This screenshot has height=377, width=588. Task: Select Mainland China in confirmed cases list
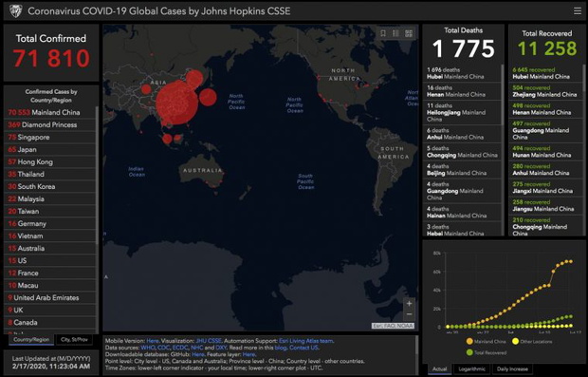(50, 112)
